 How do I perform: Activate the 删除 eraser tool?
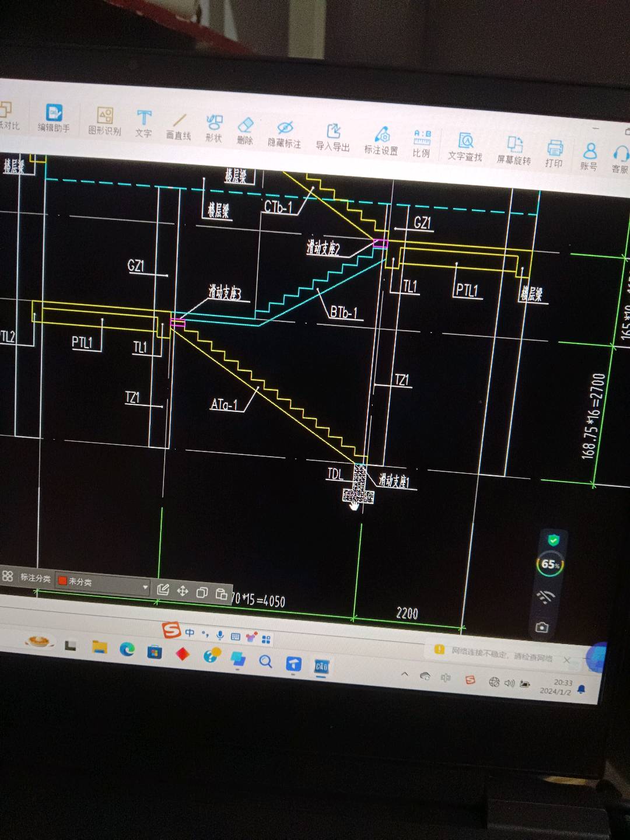click(246, 131)
